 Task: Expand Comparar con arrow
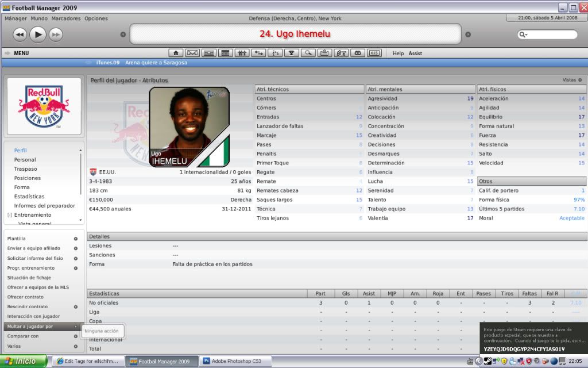coord(76,336)
